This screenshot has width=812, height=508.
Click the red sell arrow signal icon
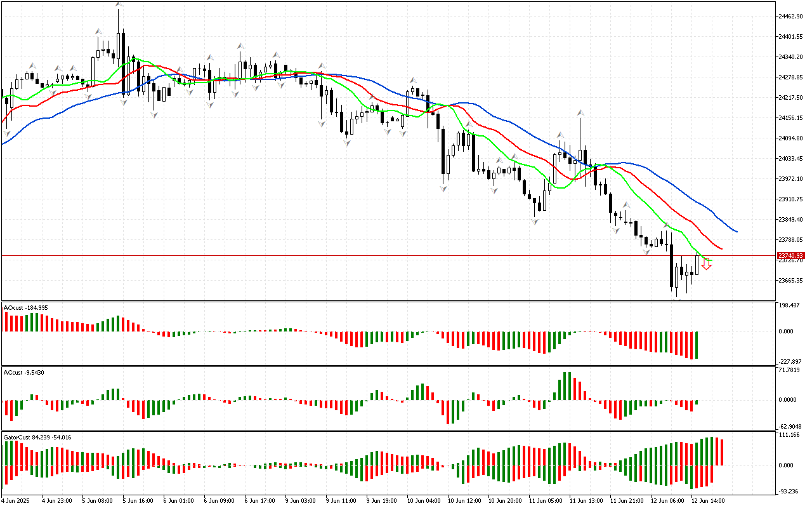click(x=706, y=265)
